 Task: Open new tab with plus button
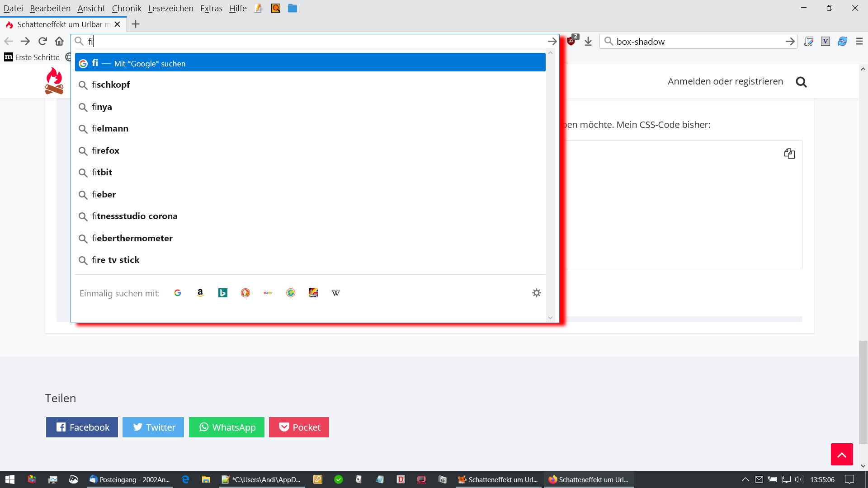(136, 24)
